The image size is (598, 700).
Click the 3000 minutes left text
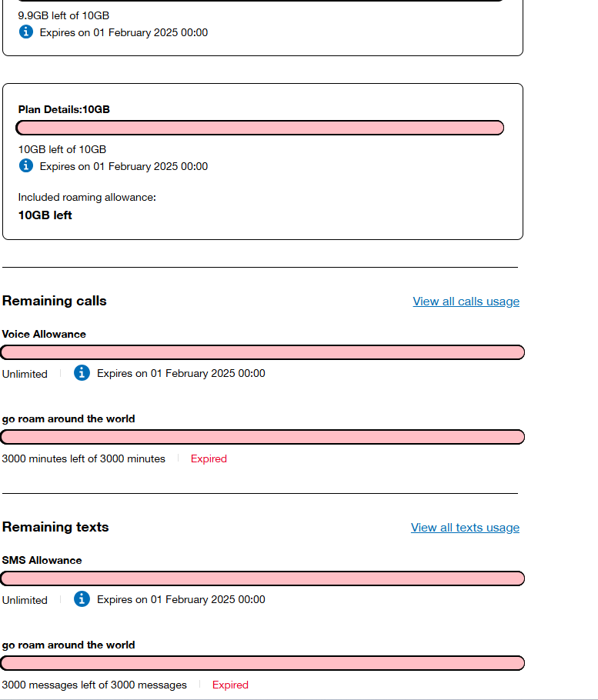click(83, 458)
